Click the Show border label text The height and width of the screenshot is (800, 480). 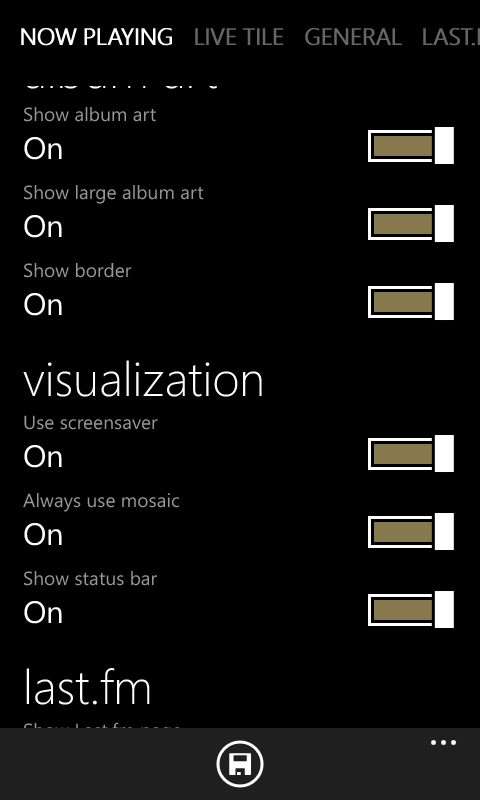tap(78, 270)
